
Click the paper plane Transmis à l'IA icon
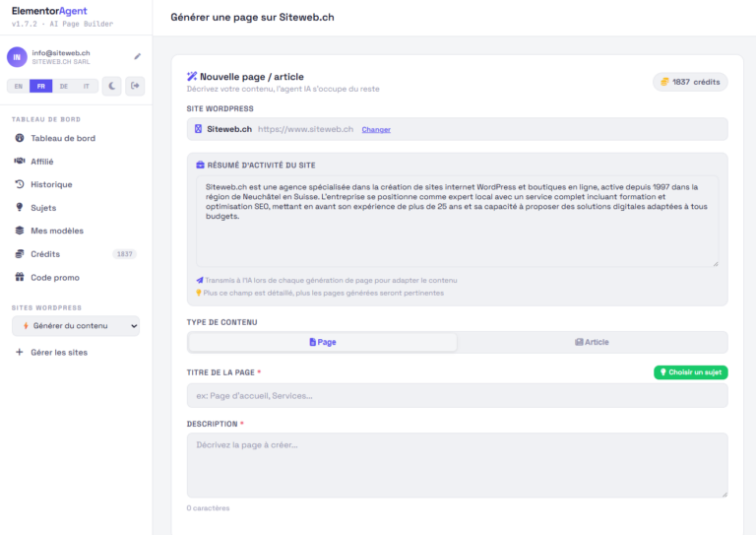(x=200, y=280)
